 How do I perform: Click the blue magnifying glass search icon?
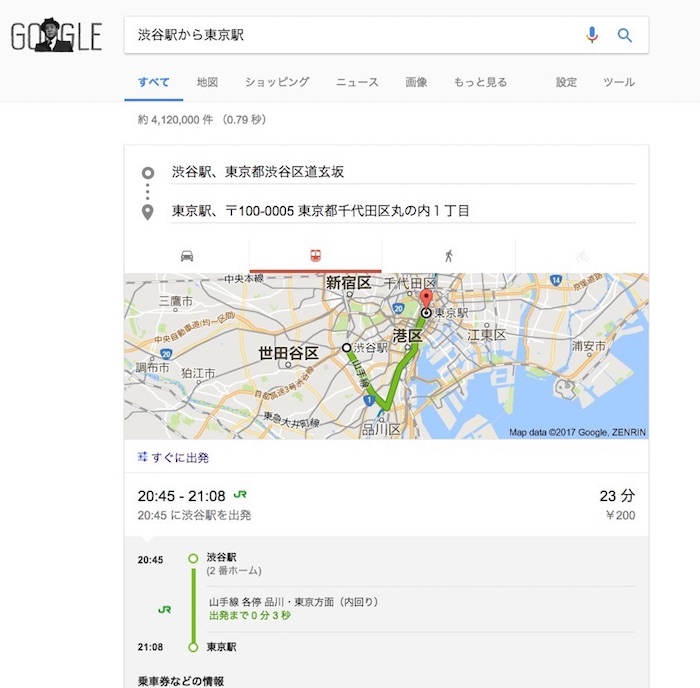[x=625, y=35]
